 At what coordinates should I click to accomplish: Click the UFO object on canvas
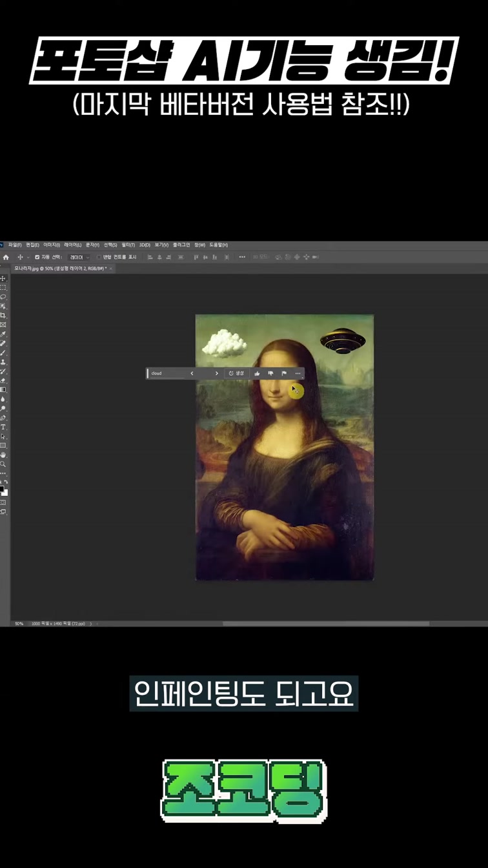343,340
